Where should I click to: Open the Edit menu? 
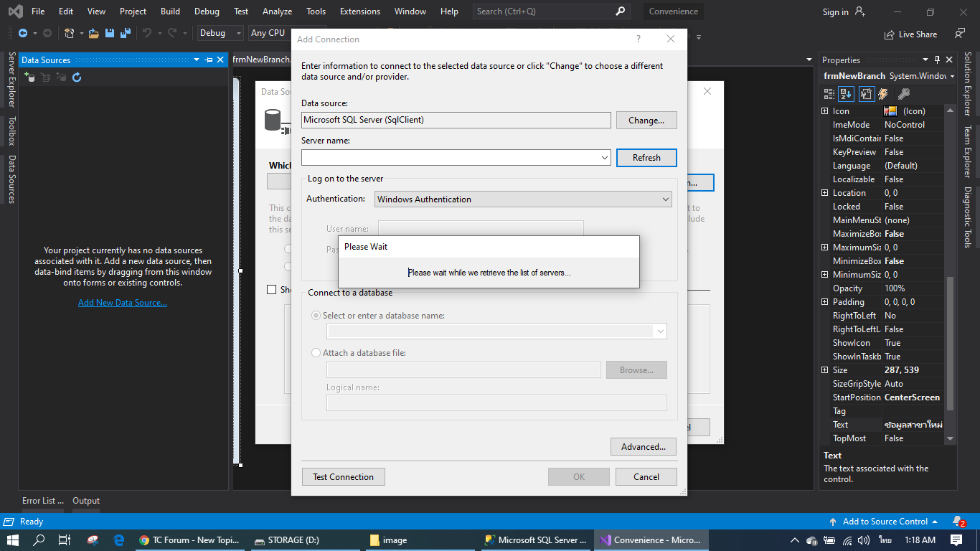(66, 11)
